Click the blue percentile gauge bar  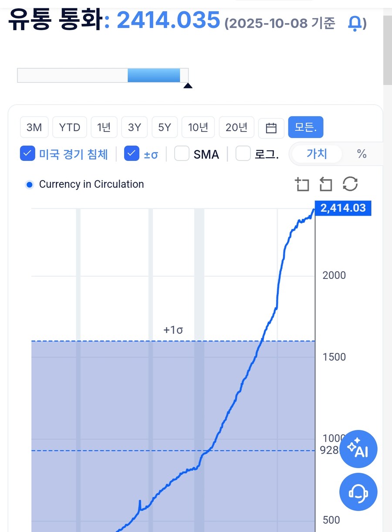point(154,75)
